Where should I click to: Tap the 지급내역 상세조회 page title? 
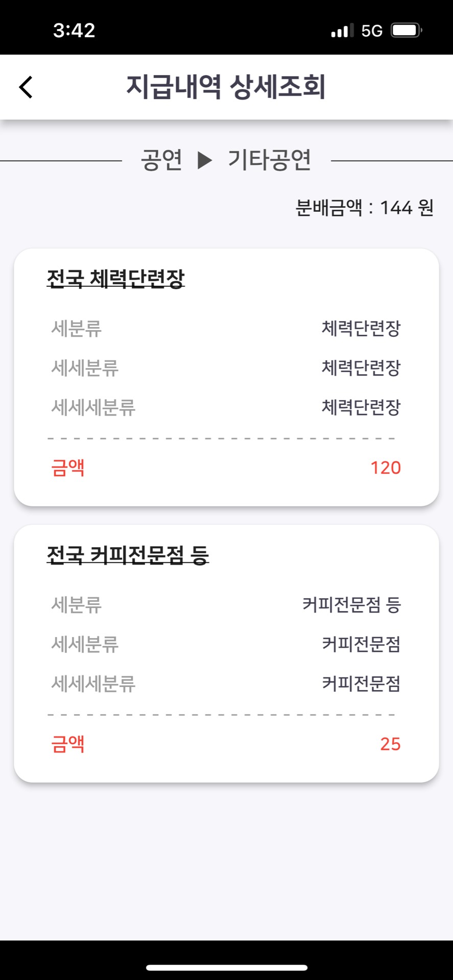(x=226, y=87)
